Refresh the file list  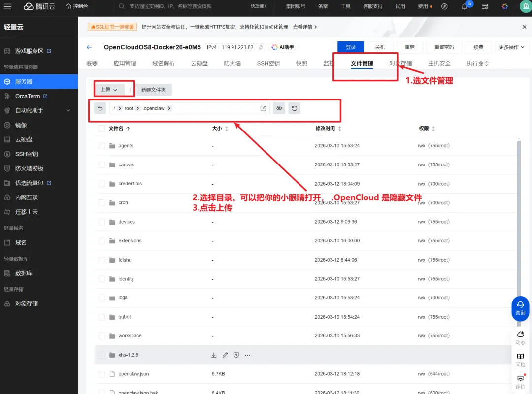click(x=294, y=108)
